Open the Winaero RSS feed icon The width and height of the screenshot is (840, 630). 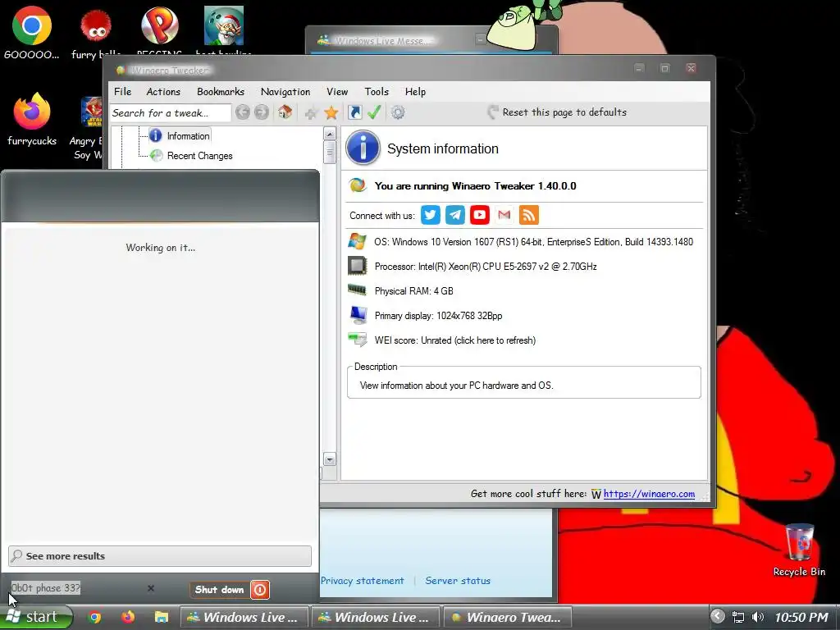pos(529,215)
